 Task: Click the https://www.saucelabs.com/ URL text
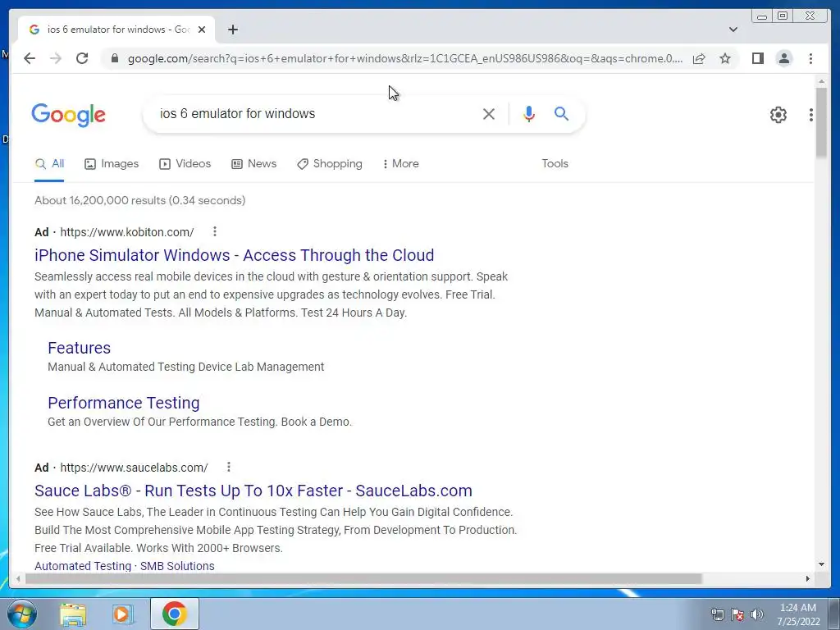pos(134,467)
